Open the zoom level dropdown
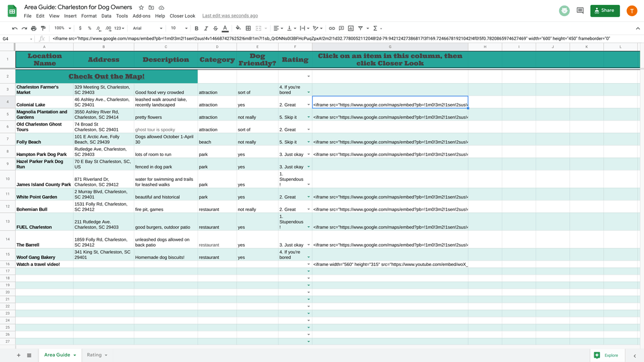 [62, 28]
